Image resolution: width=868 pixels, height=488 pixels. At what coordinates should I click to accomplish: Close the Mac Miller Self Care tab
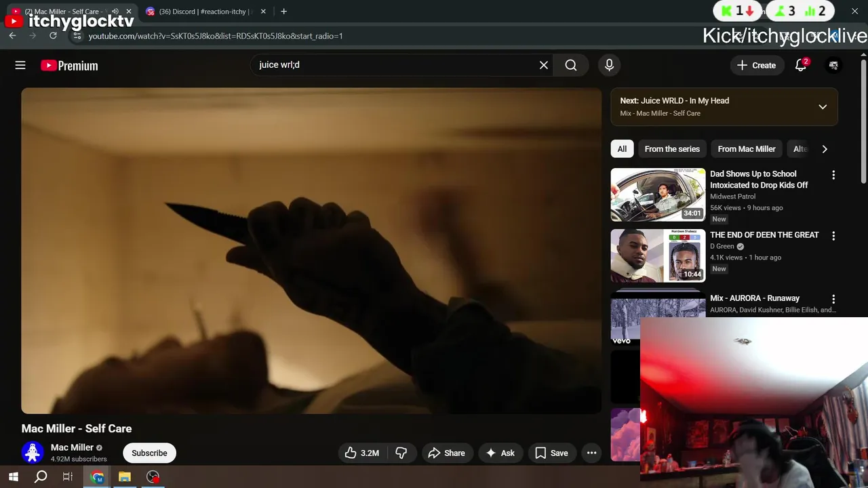pos(129,12)
